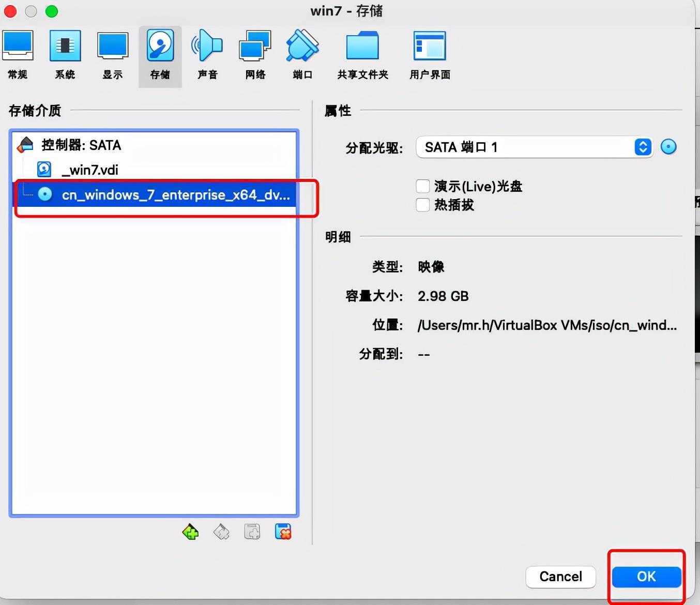Image resolution: width=700 pixels, height=605 pixels.
Task: Click the SATA controller icon
Action: coord(25,145)
